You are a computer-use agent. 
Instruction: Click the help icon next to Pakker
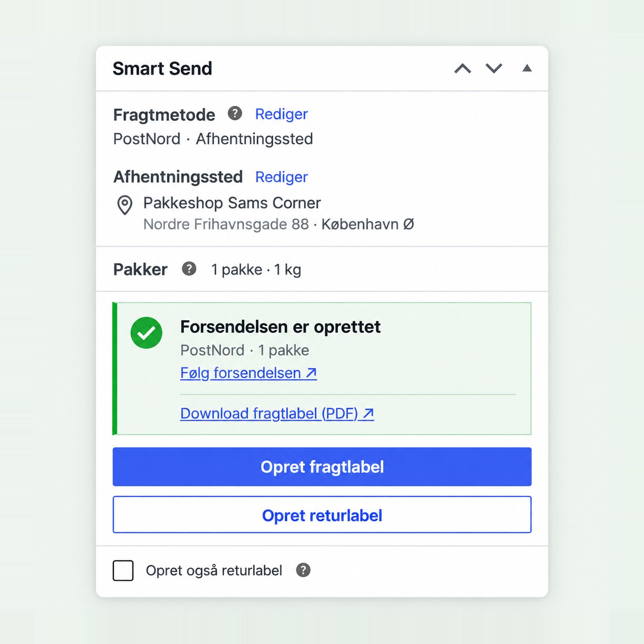point(189,269)
